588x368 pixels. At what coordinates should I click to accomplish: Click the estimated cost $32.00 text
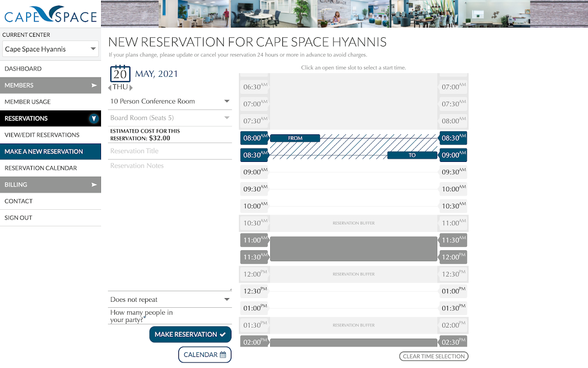pos(159,138)
